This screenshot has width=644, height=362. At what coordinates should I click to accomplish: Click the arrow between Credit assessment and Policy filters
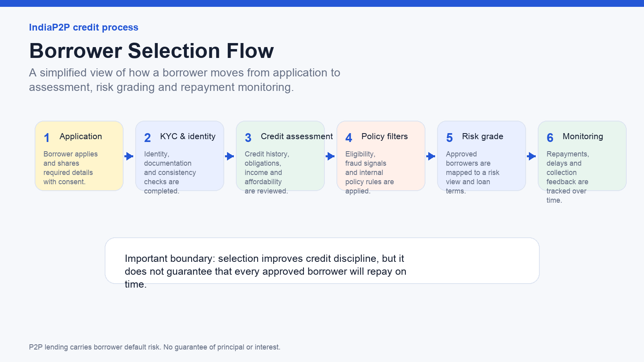(330, 156)
